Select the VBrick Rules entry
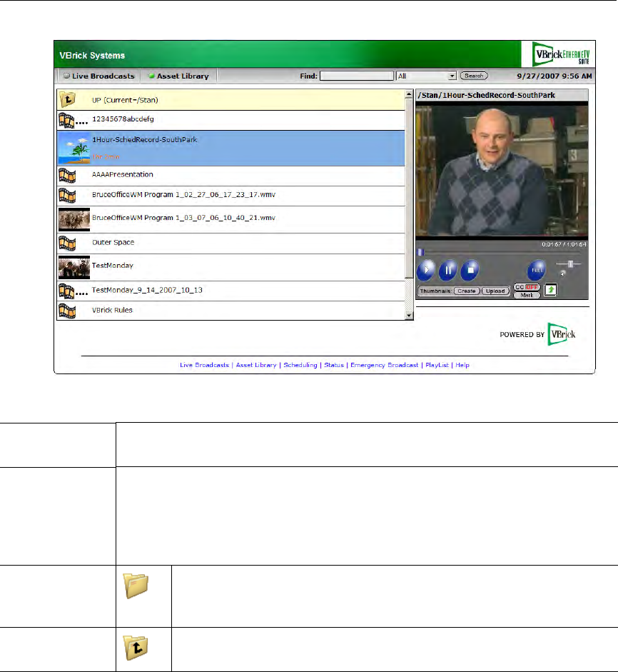Viewport: 618px width, 672px height. 231,311
